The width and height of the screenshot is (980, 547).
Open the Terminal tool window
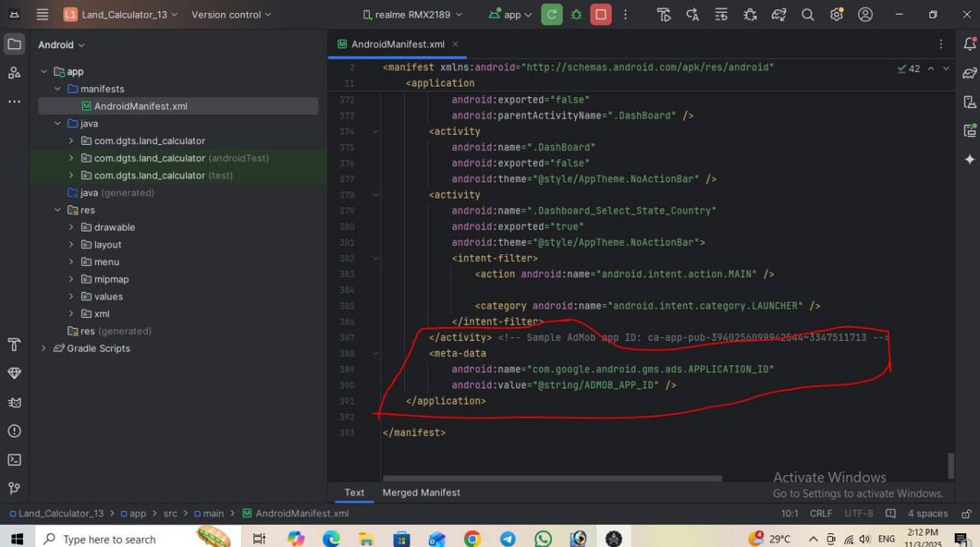pyautogui.click(x=14, y=460)
